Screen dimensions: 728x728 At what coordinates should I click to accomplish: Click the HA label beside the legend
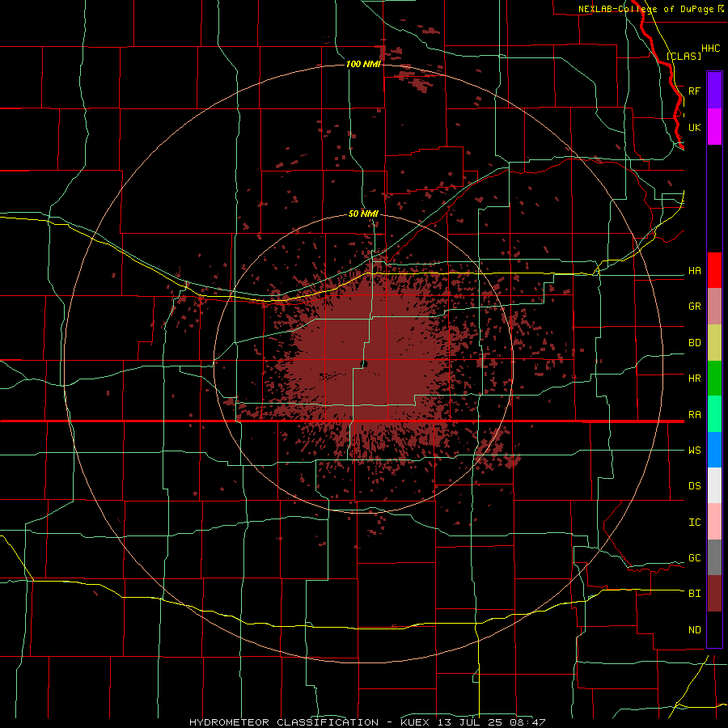tap(694, 271)
